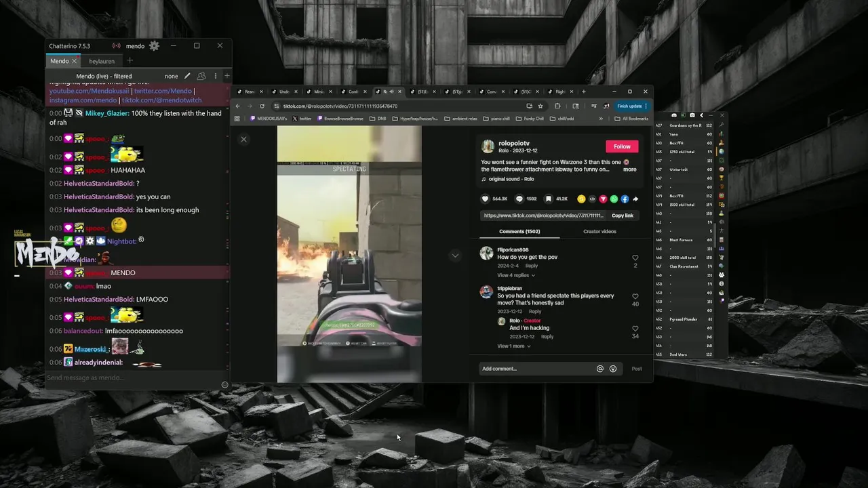Like the Fliporican808 comment
Screen dimensions: 868x488
(635, 258)
